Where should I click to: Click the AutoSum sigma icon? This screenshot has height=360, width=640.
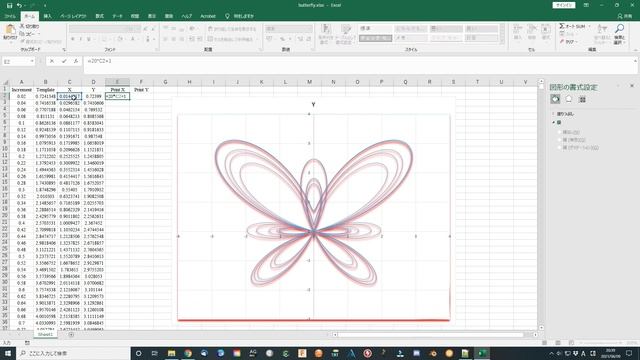tap(562, 26)
